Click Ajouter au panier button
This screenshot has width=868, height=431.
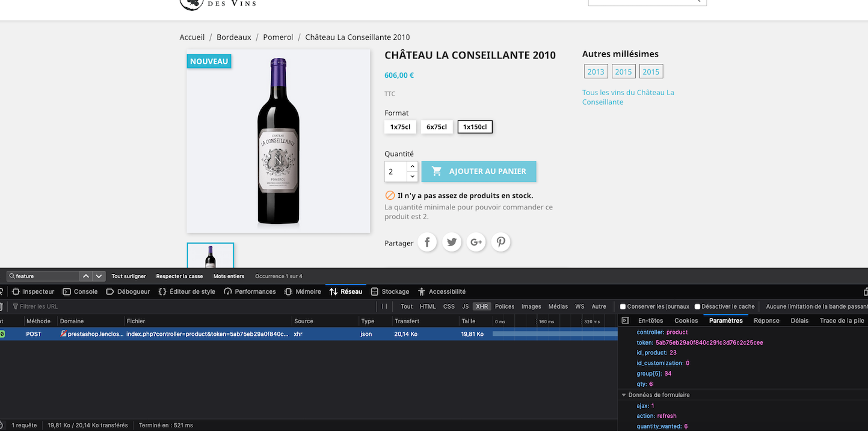click(x=479, y=172)
